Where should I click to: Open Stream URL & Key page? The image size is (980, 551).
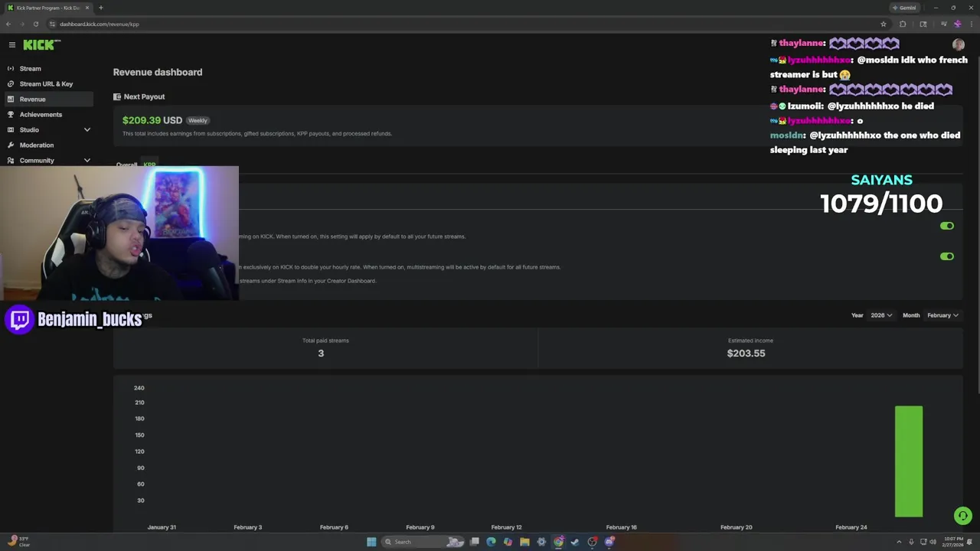tap(47, 83)
